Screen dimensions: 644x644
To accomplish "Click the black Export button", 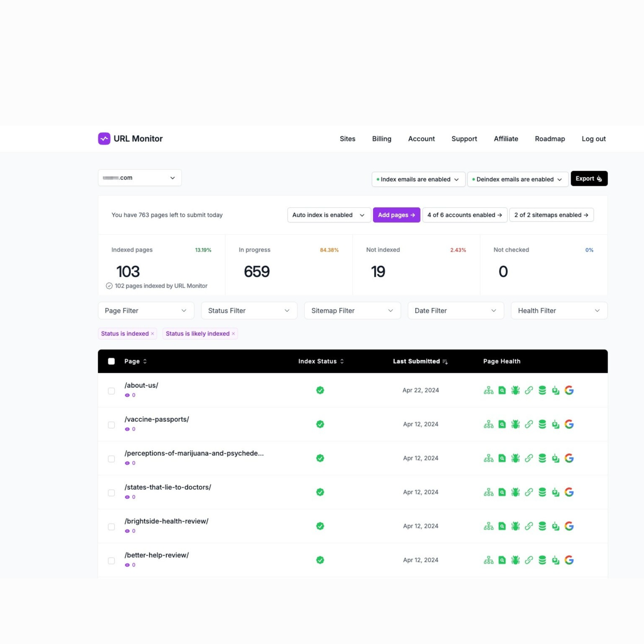I will [x=589, y=179].
